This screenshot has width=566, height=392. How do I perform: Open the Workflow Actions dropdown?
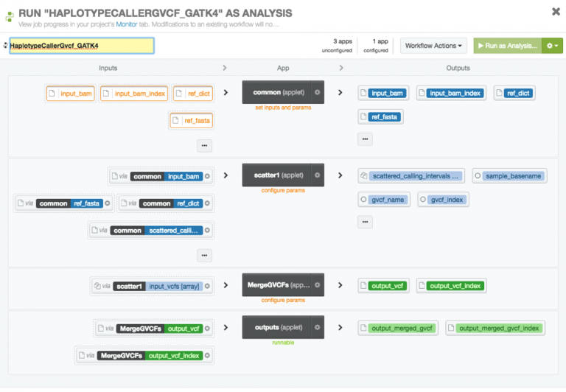[x=435, y=46]
